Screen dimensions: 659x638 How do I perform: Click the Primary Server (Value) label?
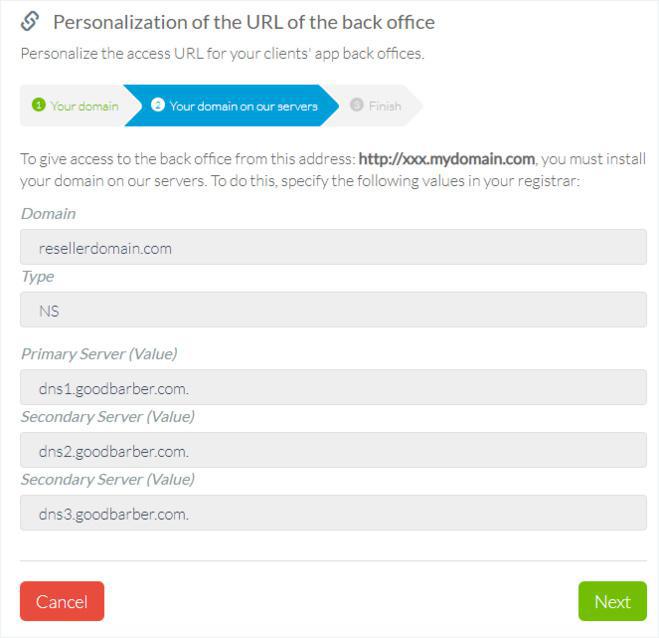click(98, 353)
